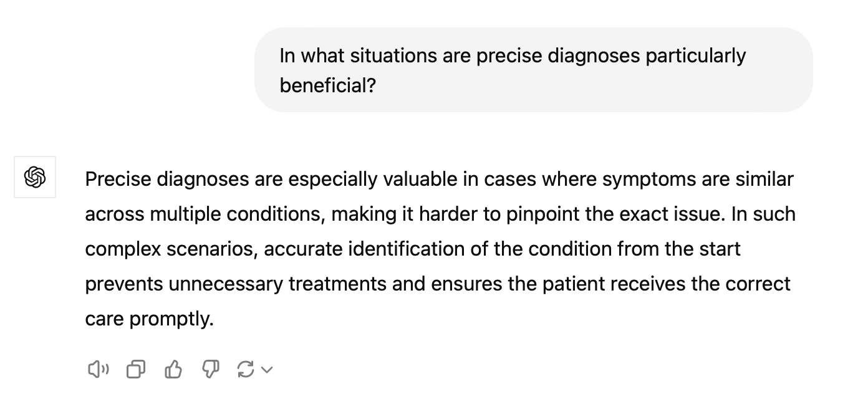Mark the response with thumbs down
Screen dimensions: 868x409
coord(210,370)
